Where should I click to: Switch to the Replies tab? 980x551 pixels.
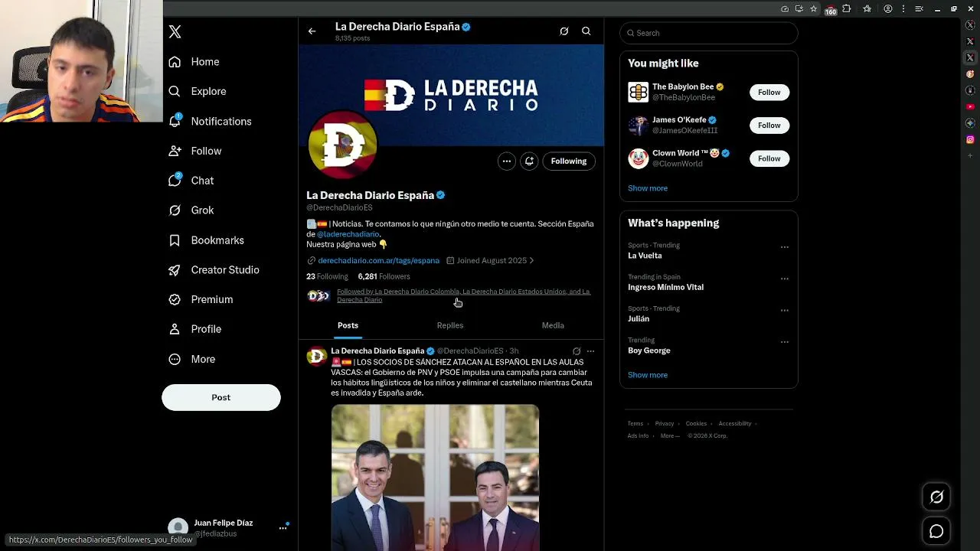(450, 325)
